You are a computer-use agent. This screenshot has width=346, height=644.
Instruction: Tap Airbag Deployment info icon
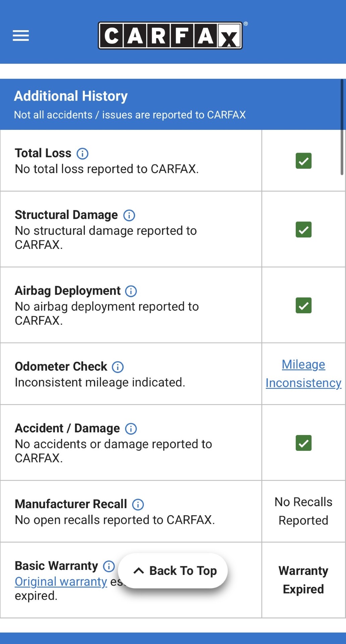pos(131,291)
